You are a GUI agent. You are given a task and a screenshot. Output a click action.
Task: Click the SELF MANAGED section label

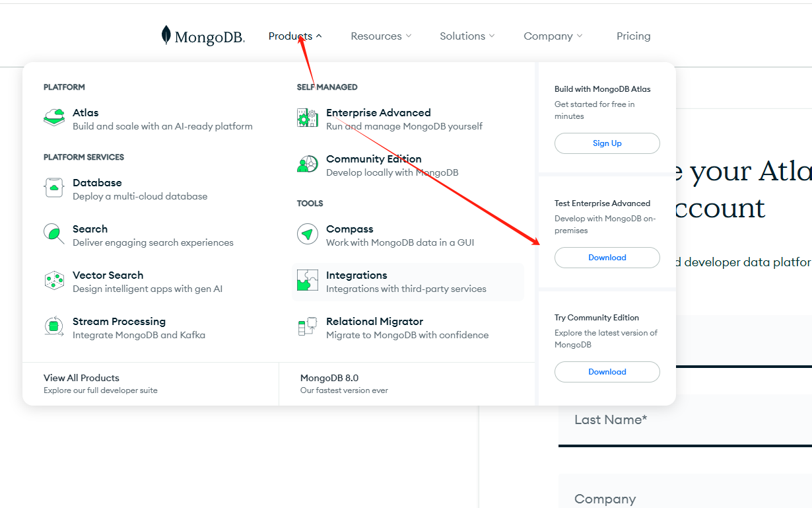(x=327, y=87)
